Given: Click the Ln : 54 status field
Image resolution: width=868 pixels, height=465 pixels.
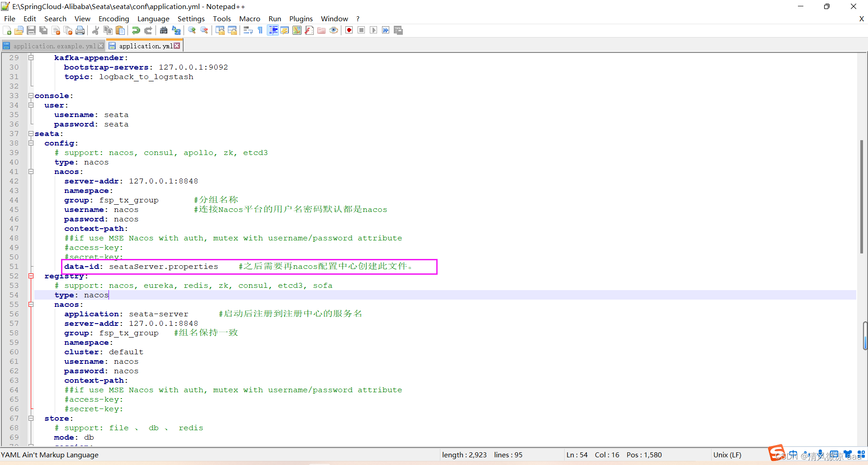Looking at the screenshot, I should (577, 455).
